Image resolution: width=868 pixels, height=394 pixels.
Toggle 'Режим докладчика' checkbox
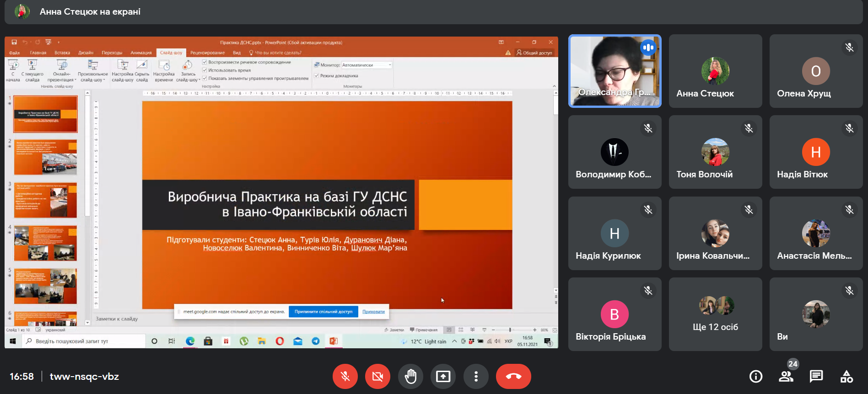(317, 76)
